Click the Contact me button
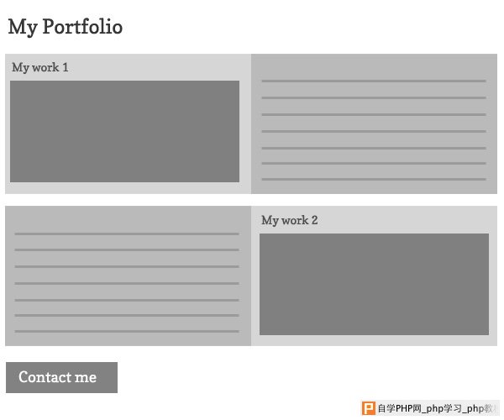Viewport: 504px width, 420px height. tap(61, 377)
